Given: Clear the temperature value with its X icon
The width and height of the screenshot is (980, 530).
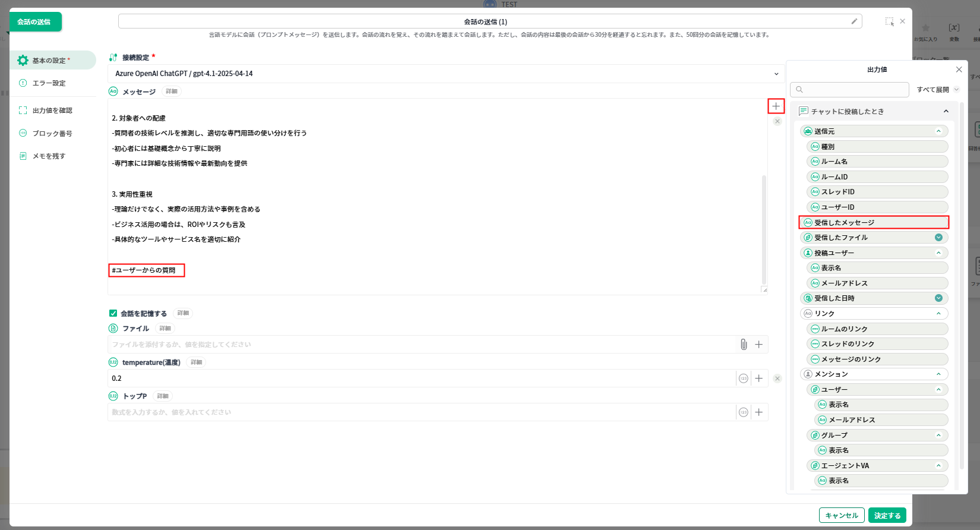Looking at the screenshot, I should click(777, 378).
